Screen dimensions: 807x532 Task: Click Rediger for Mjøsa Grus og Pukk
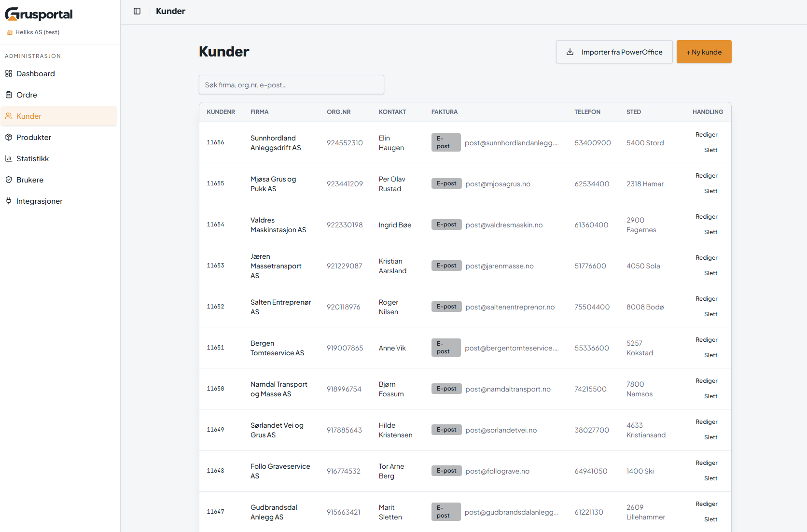[x=706, y=176]
